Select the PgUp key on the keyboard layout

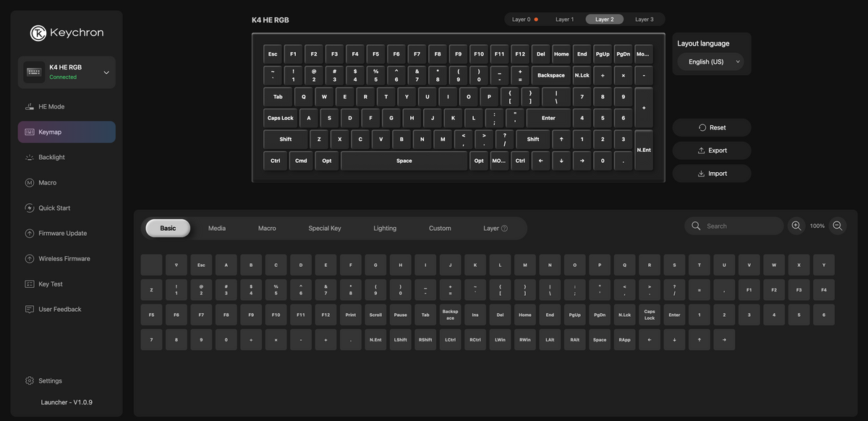point(603,54)
